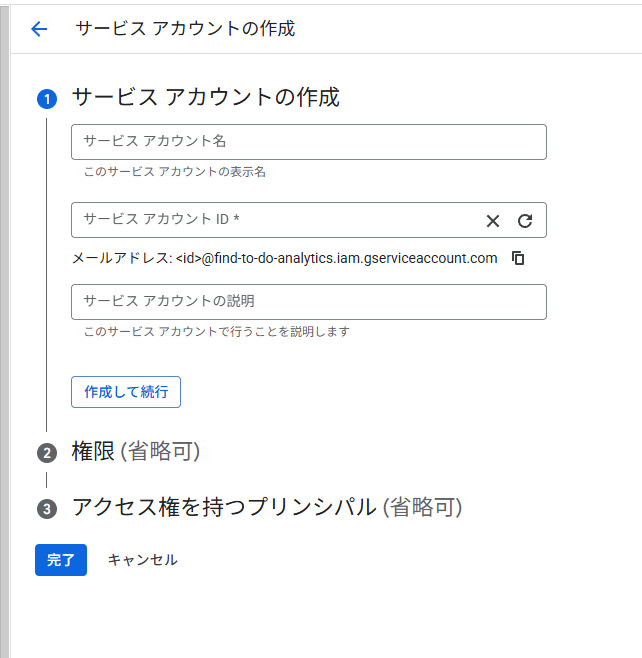Click the step 1 number badge
642x658 pixels.
[x=47, y=98]
